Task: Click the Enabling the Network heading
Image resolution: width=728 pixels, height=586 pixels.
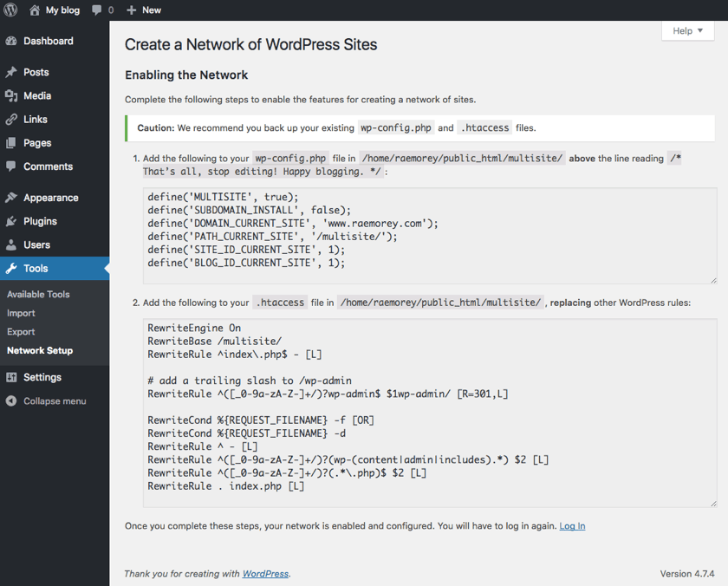Action: point(186,75)
